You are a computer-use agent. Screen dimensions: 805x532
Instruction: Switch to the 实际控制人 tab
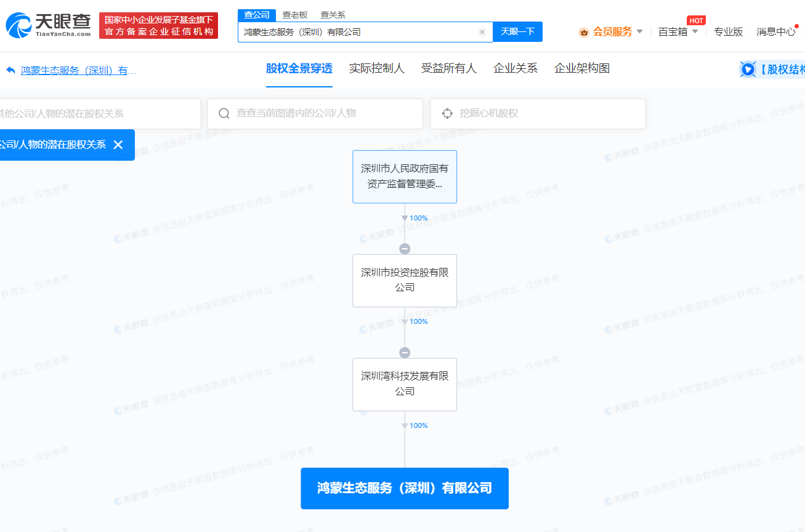377,68
